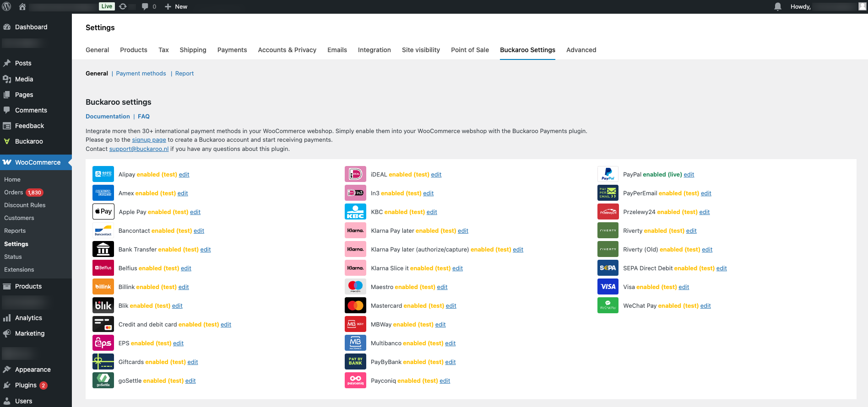Click the Bank Transfer building icon
The width and height of the screenshot is (868, 407).
[103, 249]
